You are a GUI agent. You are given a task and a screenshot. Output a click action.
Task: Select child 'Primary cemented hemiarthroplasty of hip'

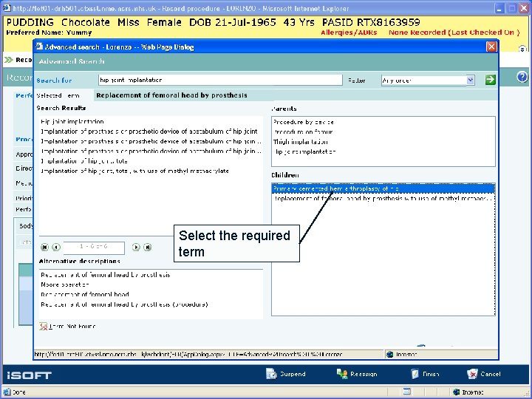tap(383, 188)
